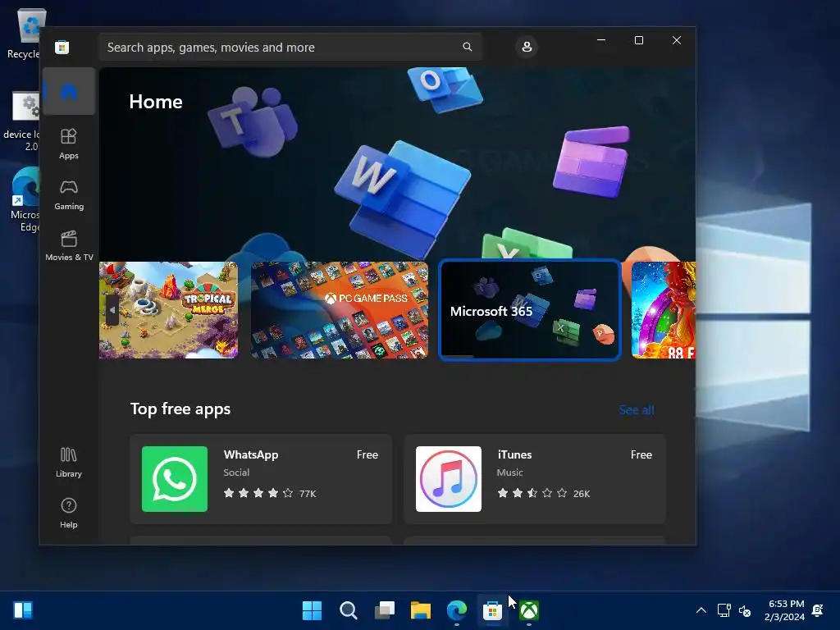
Task: Open the clock showing 6:53 PM
Action: [x=785, y=610]
